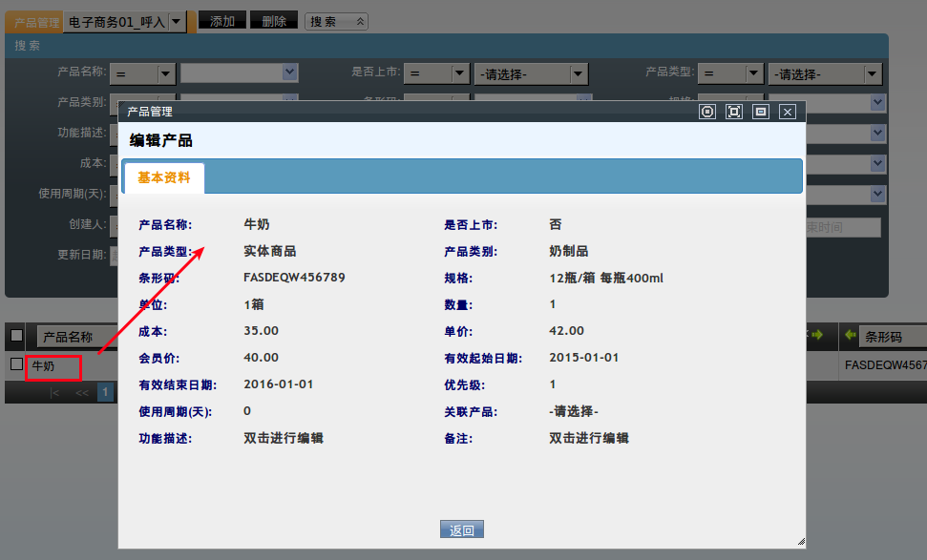The height and width of the screenshot is (560, 927).
Task: Click the restore window icon in dialog header
Action: point(761,112)
